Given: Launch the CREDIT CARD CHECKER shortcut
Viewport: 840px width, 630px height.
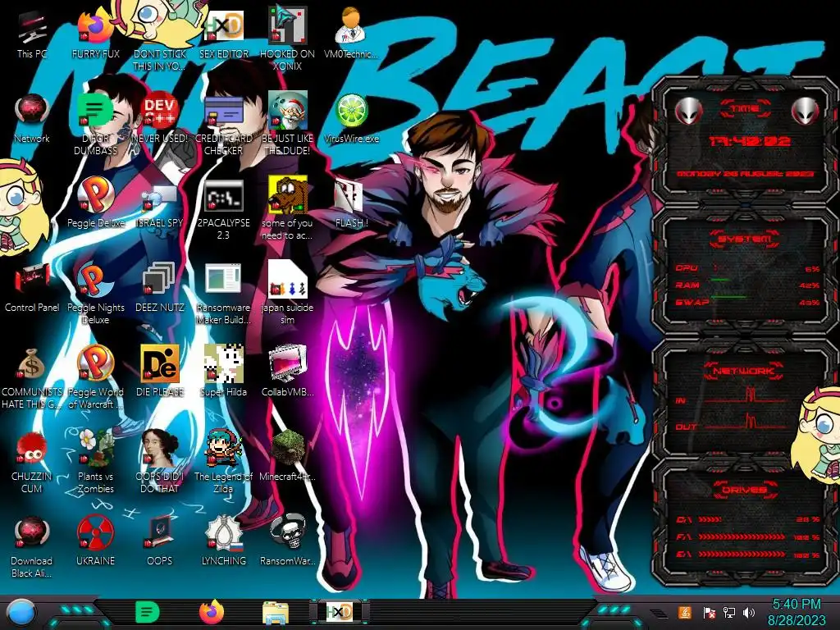Looking at the screenshot, I should [223, 125].
